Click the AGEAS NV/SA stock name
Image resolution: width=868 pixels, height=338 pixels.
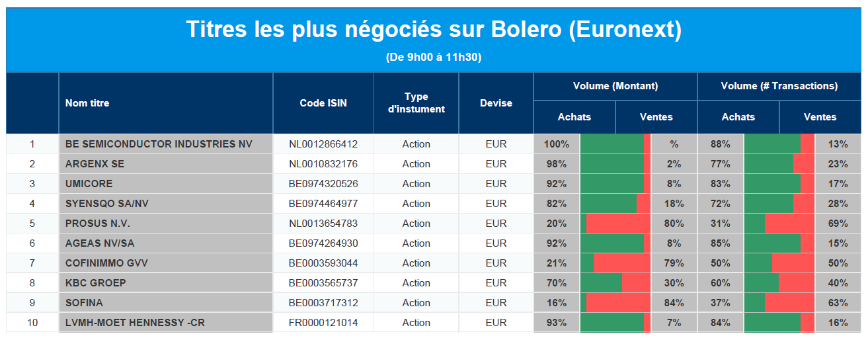point(100,243)
